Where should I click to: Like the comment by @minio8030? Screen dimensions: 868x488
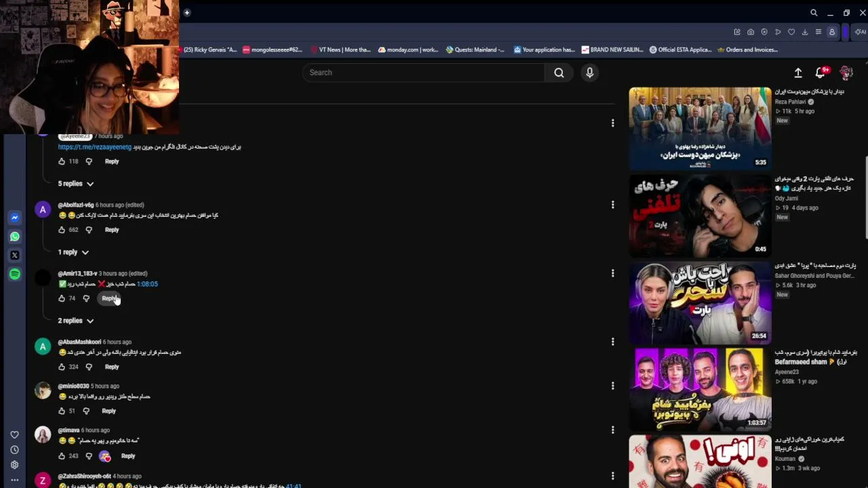click(62, 411)
